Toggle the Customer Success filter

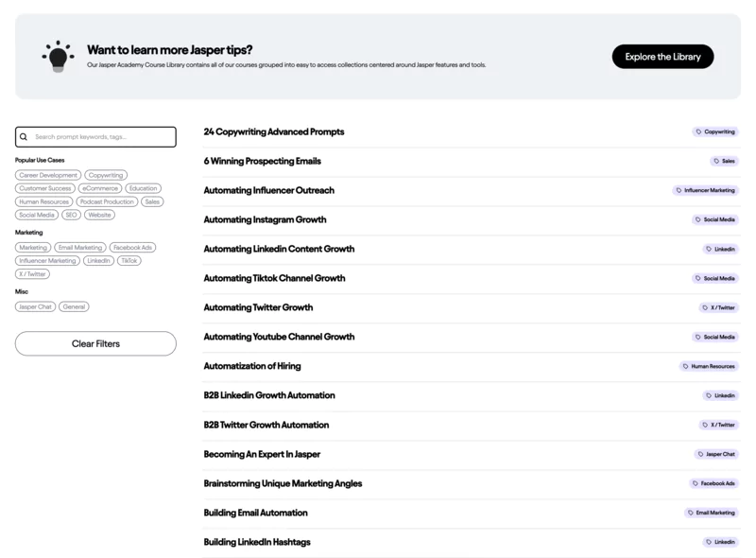(x=45, y=188)
